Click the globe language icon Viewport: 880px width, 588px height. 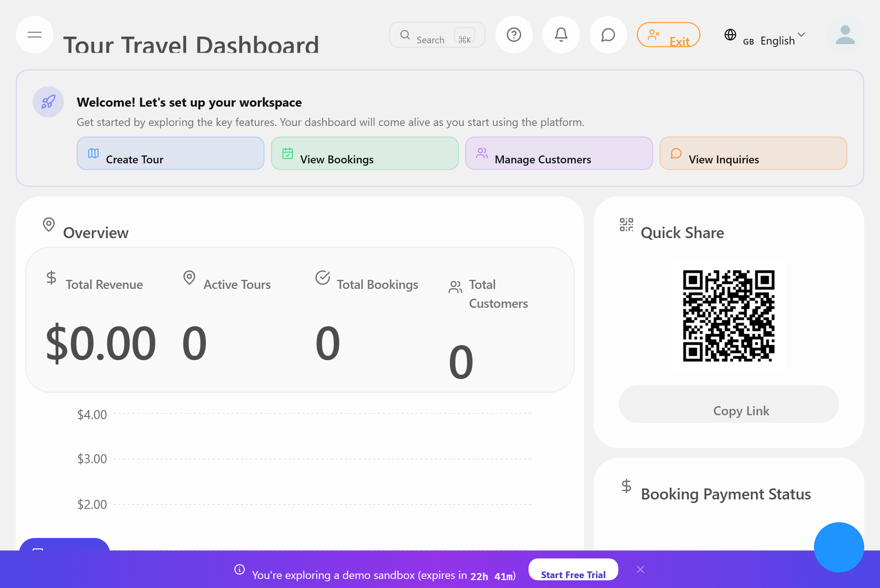pos(730,35)
